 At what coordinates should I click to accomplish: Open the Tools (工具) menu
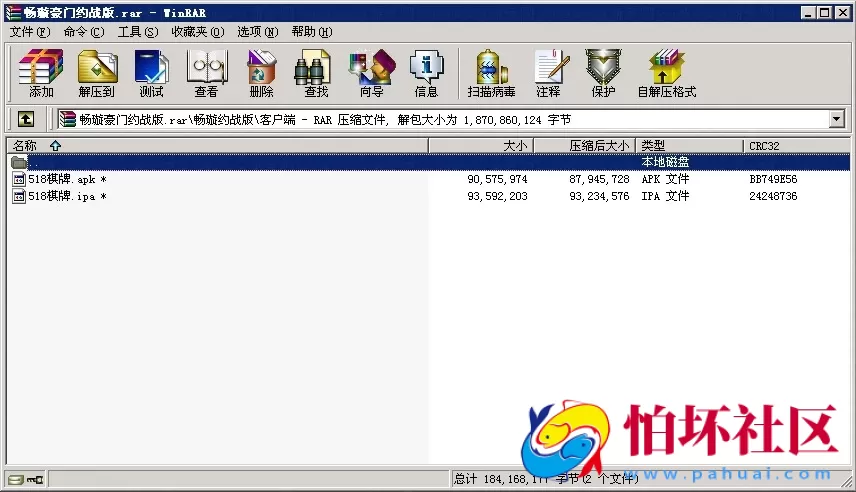click(138, 32)
